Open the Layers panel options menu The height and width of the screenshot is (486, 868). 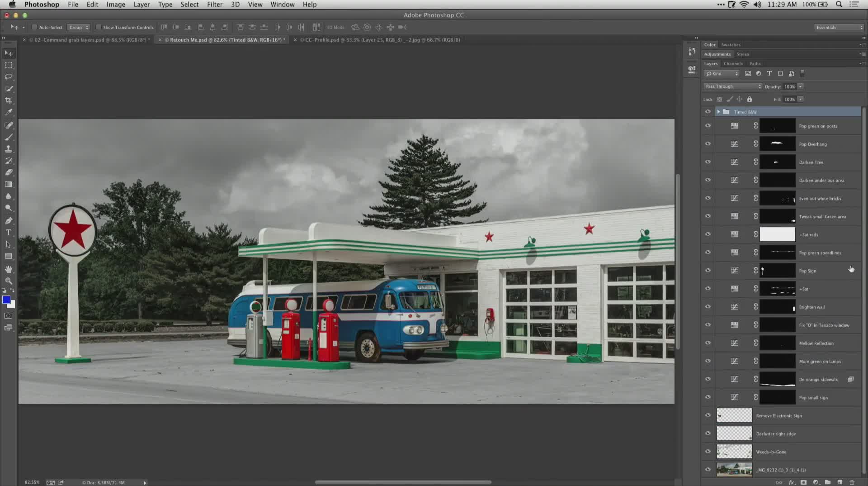[x=863, y=64]
